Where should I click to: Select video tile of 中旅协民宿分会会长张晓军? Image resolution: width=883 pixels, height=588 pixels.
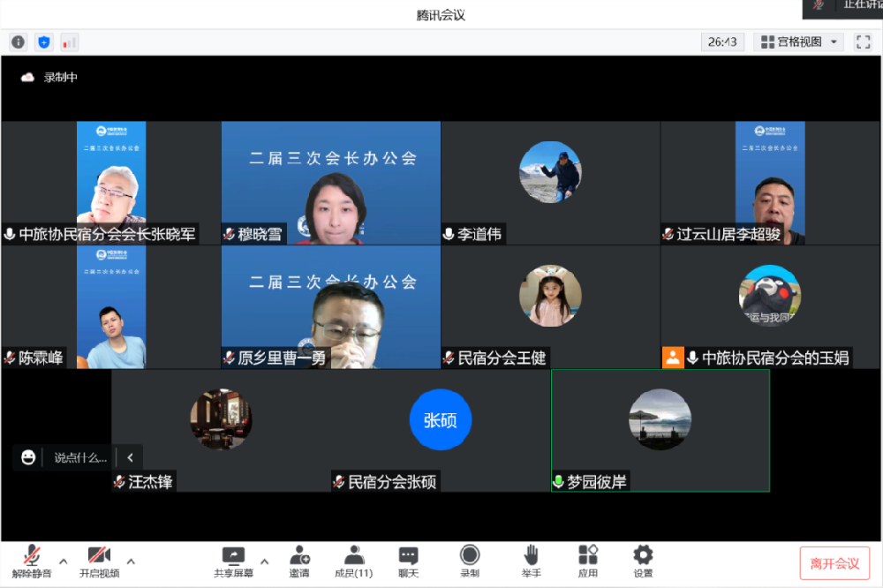coord(111,183)
